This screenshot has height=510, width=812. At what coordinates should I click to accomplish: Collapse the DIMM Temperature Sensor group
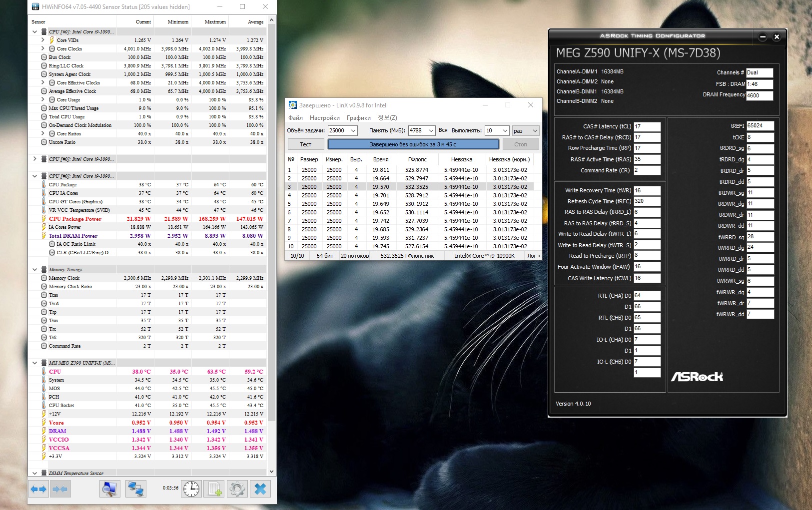coord(34,473)
